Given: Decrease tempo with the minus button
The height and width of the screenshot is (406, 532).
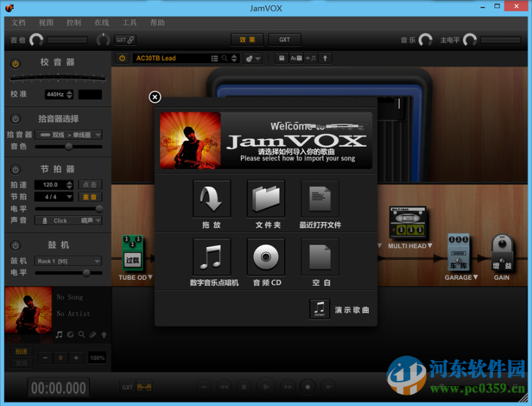Looking at the screenshot, I should (x=45, y=358).
